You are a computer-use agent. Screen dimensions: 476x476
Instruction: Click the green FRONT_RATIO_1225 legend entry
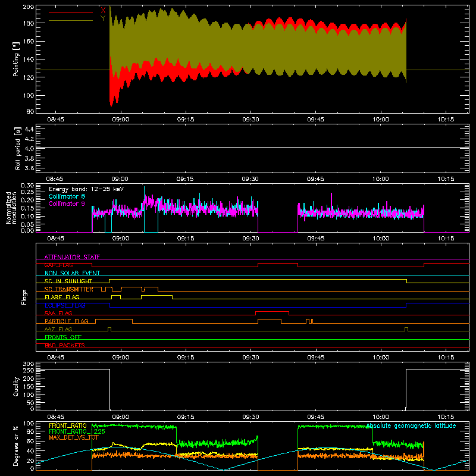click(77, 431)
